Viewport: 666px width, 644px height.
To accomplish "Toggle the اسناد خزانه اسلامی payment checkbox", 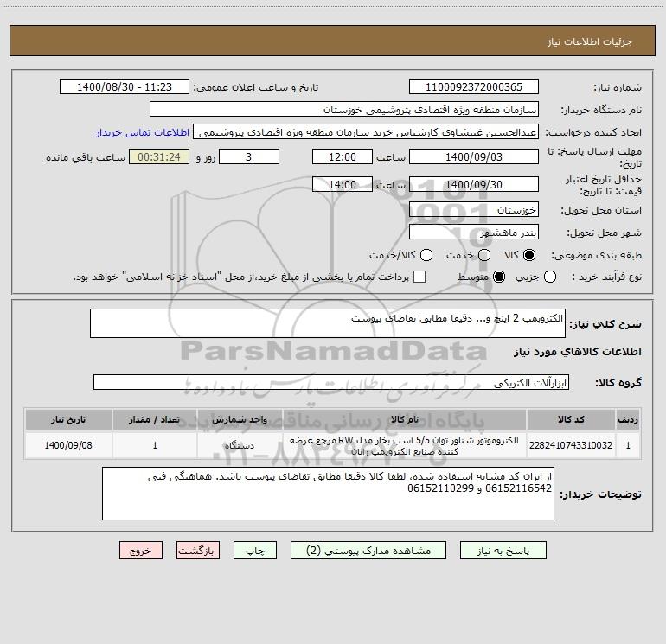I will pos(419,277).
